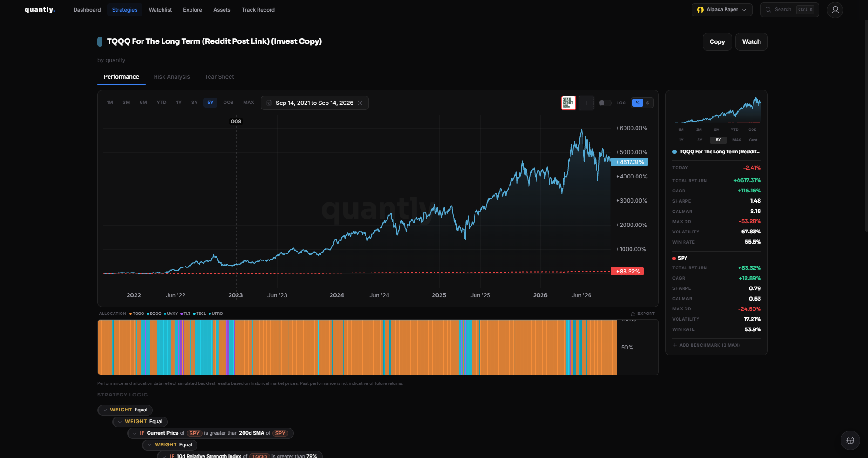Screen dimensions: 868x458
Task: Switch chart to percent mode
Action: (637, 103)
